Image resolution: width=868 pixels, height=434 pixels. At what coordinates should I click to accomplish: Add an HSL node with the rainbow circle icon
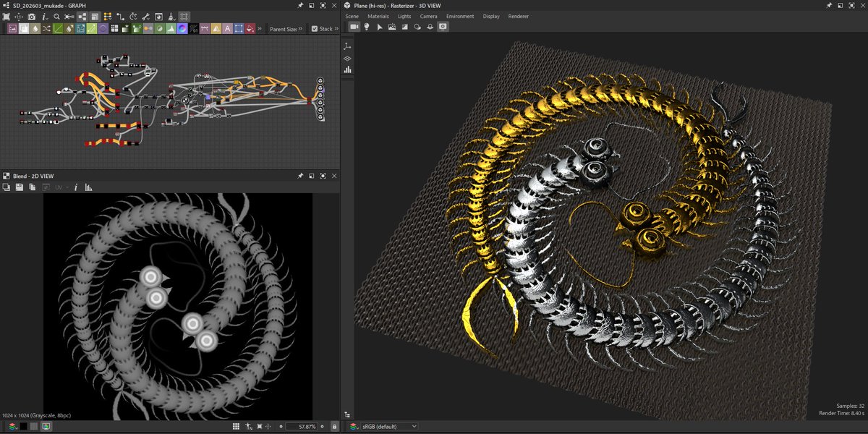coord(182,29)
